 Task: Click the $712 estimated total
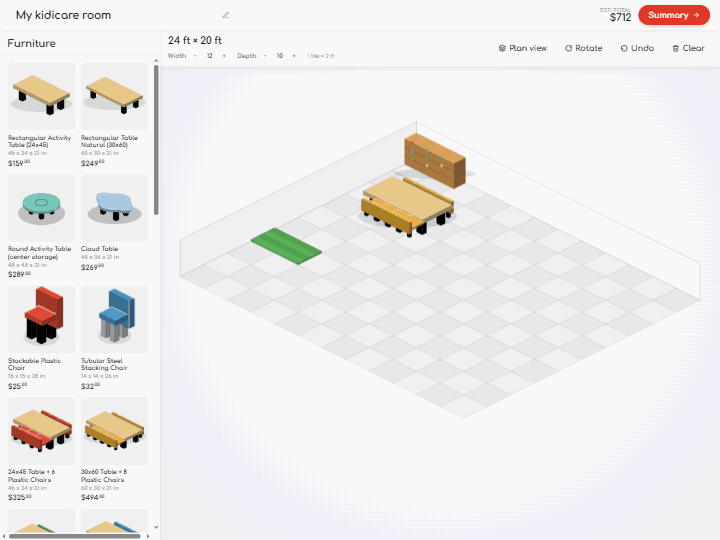620,17
